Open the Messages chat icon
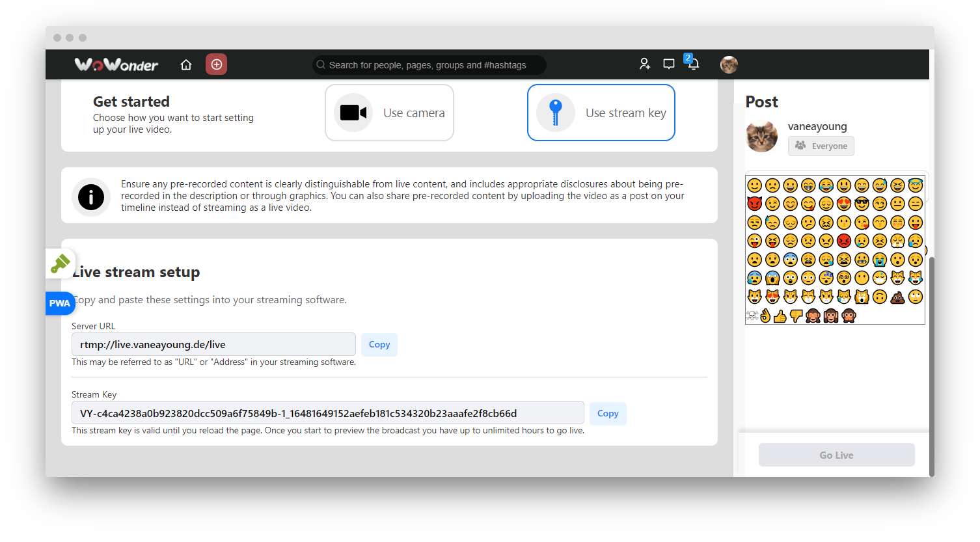 click(x=668, y=64)
